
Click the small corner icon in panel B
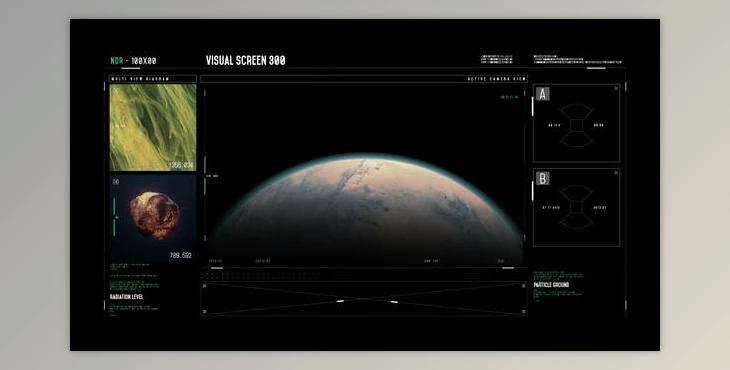click(x=616, y=173)
